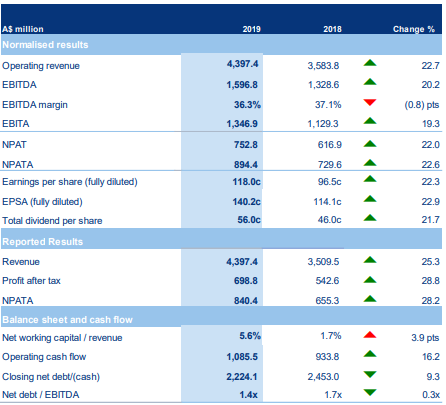The image size is (446, 405).
Task: Click the green down arrow for Closing net debt
Action: tap(370, 374)
